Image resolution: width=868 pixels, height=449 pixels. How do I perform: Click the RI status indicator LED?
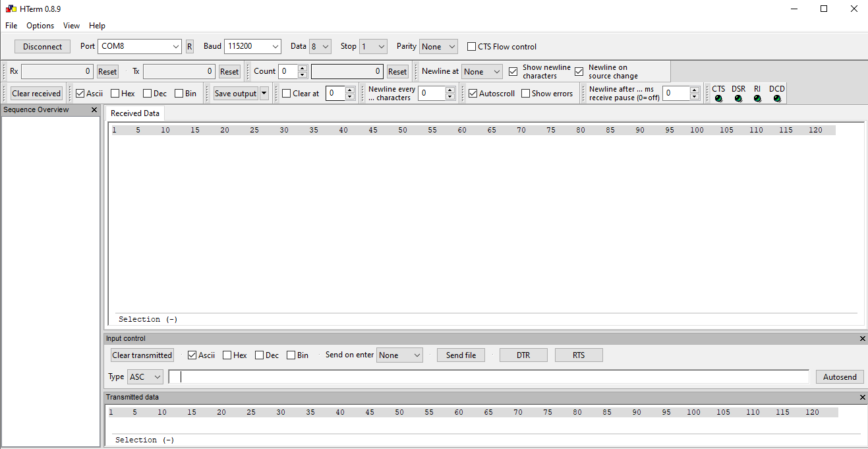point(757,99)
